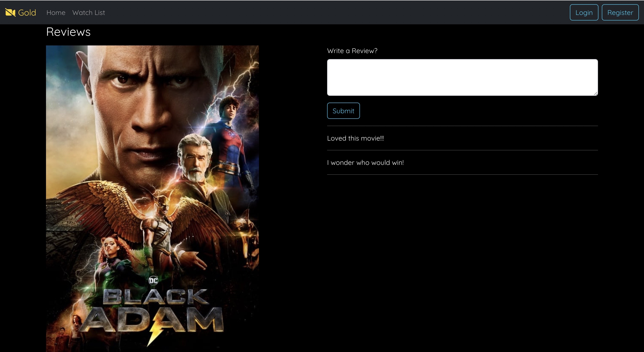Submit the review form
644x352 pixels.
coord(343,111)
